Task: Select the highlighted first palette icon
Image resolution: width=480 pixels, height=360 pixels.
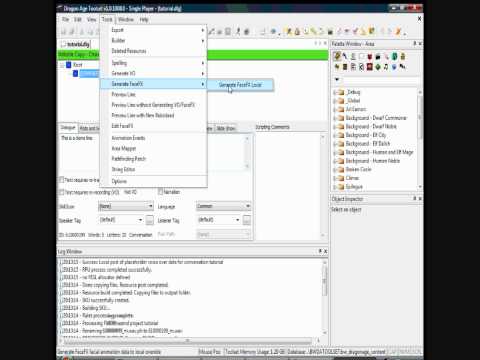Action: [x=337, y=56]
